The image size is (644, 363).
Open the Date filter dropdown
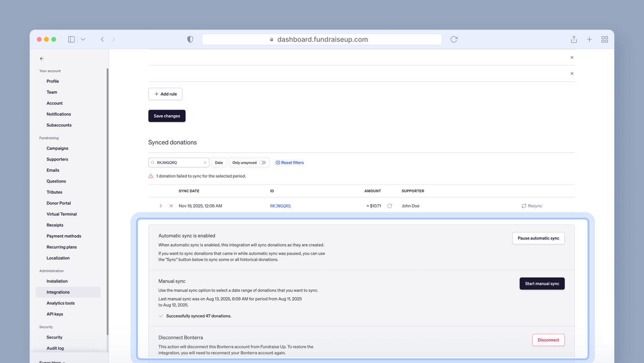[218, 163]
